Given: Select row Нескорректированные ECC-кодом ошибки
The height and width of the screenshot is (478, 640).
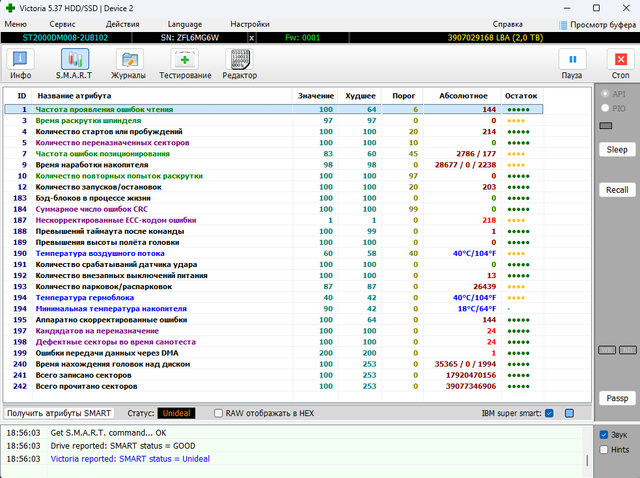Looking at the screenshot, I should click(x=273, y=220).
